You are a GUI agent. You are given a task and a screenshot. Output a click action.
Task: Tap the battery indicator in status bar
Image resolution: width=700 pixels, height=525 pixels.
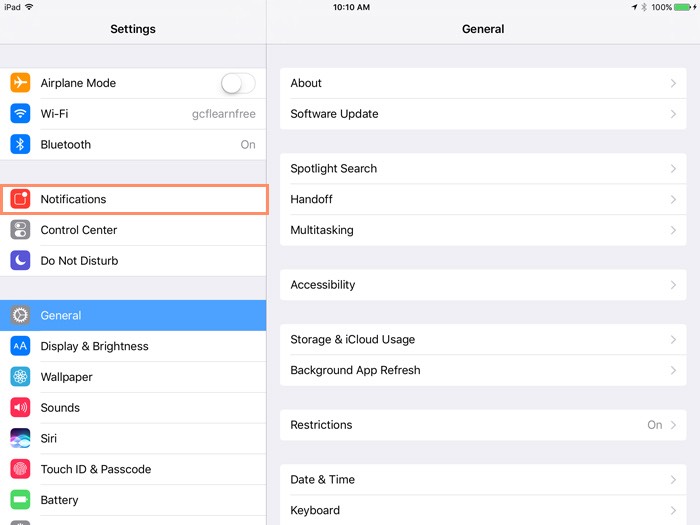point(683,7)
